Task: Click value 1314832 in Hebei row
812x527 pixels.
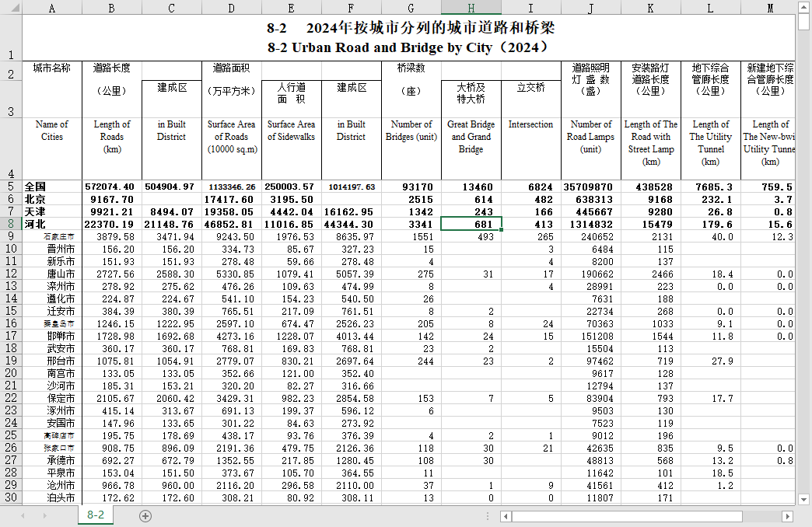Action: point(591,224)
